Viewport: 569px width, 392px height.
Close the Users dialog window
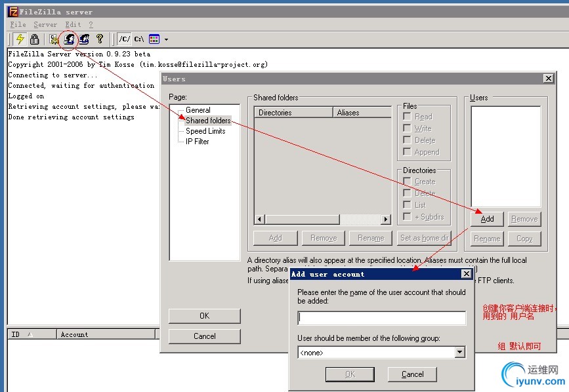click(548, 78)
